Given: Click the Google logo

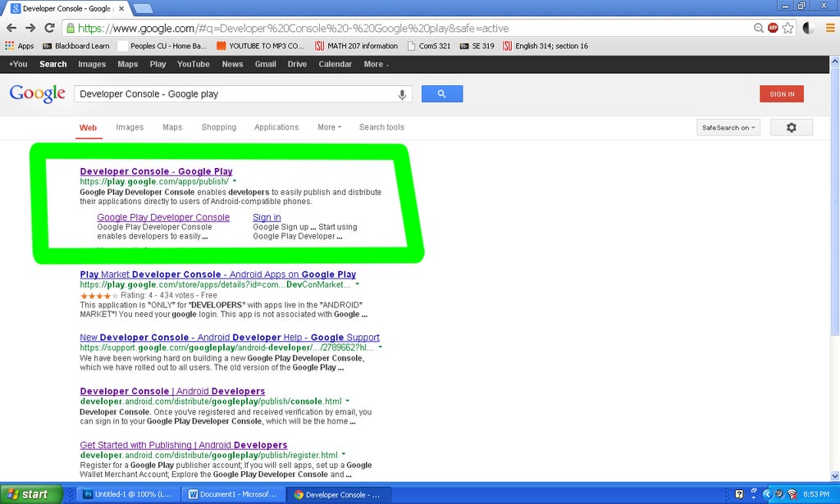Looking at the screenshot, I should (x=37, y=94).
